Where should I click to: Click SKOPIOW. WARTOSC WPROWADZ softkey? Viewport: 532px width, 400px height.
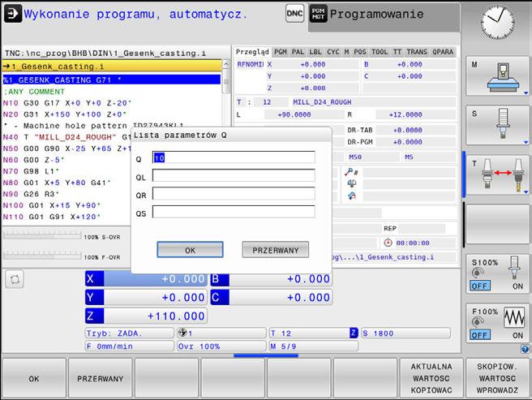(x=497, y=378)
